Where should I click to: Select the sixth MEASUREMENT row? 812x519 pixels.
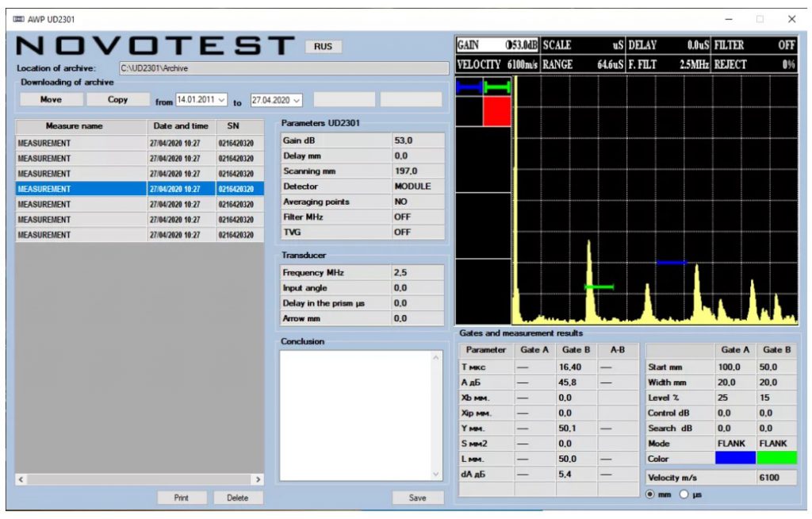click(x=140, y=219)
